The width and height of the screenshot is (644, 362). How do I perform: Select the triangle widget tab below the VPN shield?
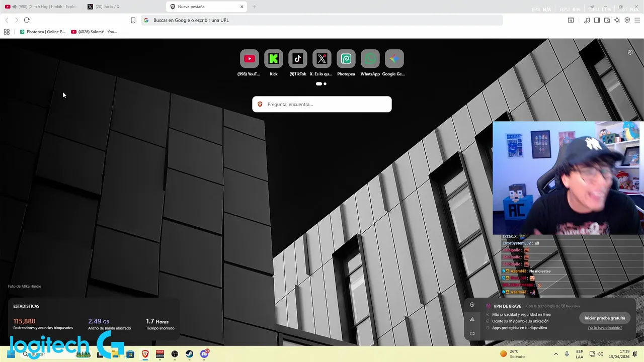coord(472,319)
